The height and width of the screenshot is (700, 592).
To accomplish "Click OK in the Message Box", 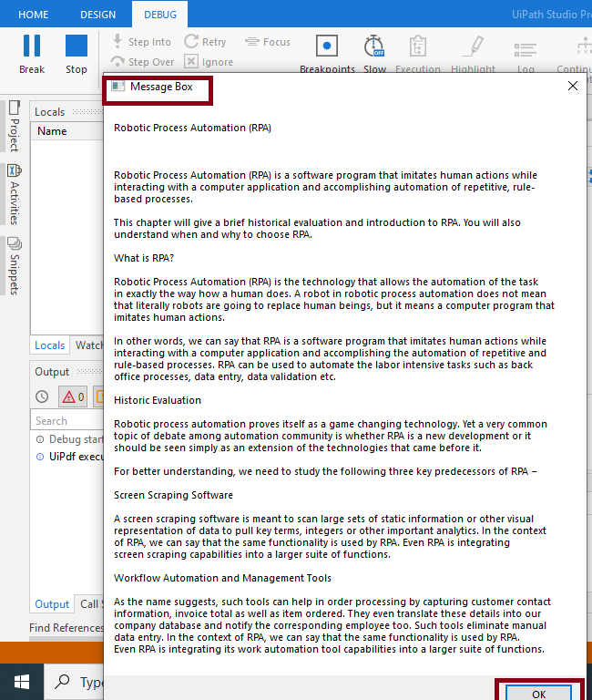I will [x=538, y=693].
